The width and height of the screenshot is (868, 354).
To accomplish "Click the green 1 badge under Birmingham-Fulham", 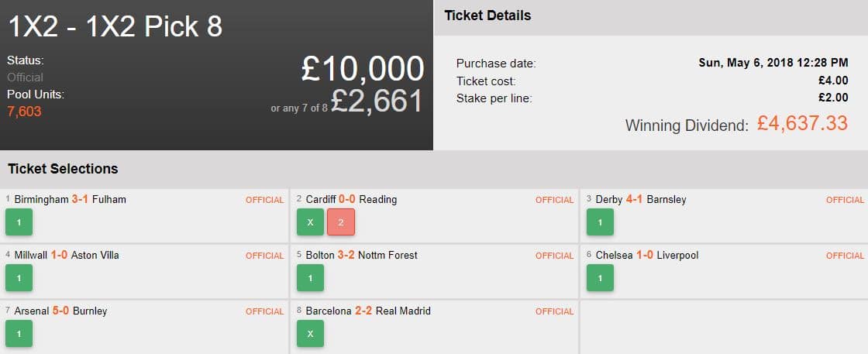I will pos(19,222).
